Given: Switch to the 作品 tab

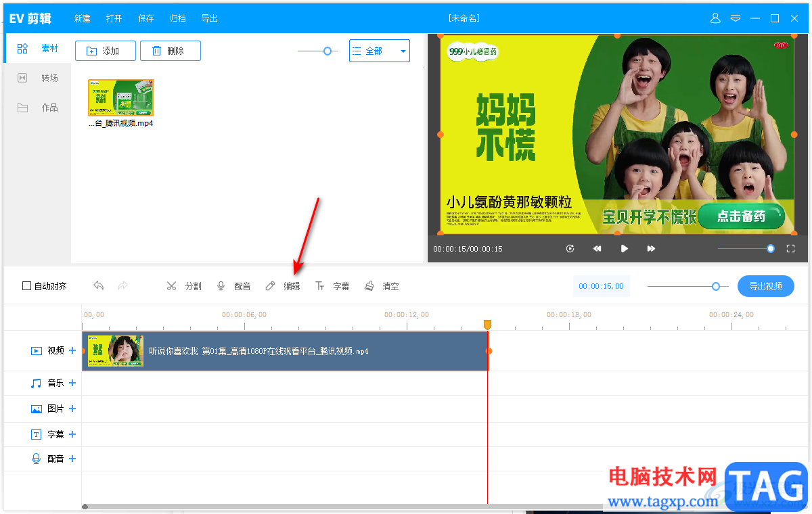Looking at the screenshot, I should (37, 108).
